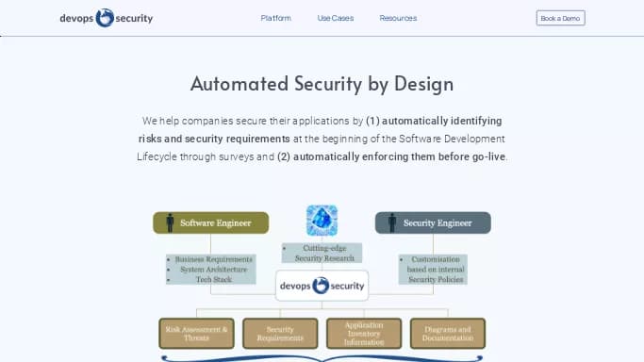Select the Security Requirements box
The image size is (644, 362).
point(280,334)
